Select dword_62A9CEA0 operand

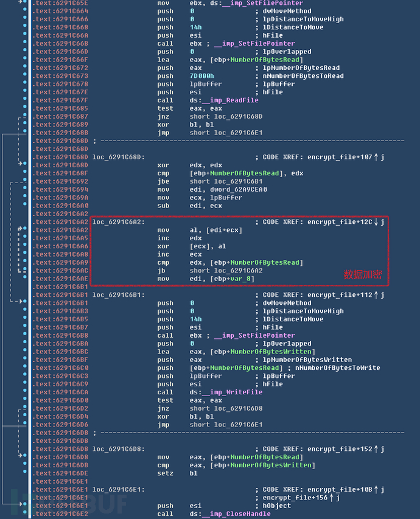[239, 189]
